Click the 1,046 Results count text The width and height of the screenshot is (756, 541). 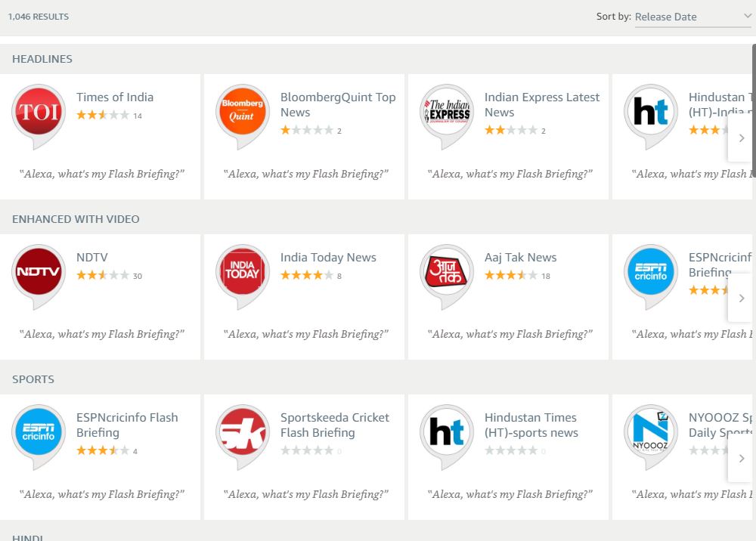tap(39, 17)
